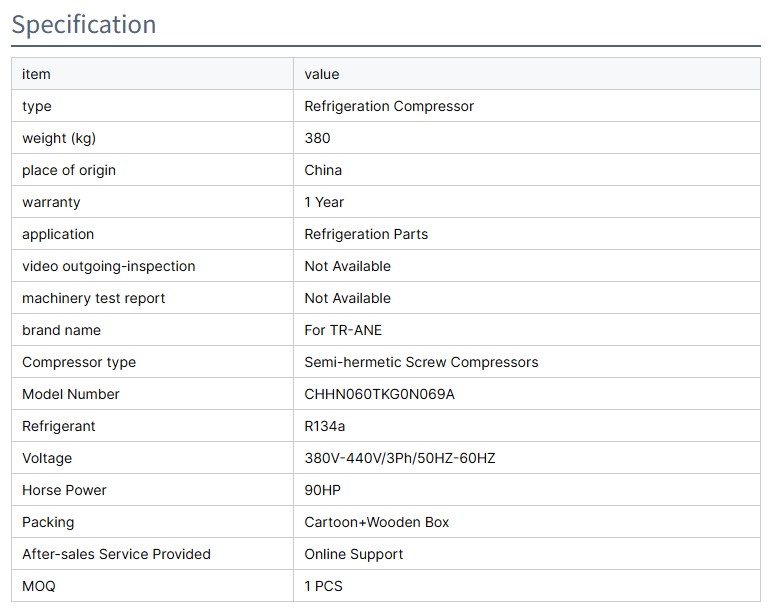Click the Specification heading
771x611 pixels.
click(84, 24)
